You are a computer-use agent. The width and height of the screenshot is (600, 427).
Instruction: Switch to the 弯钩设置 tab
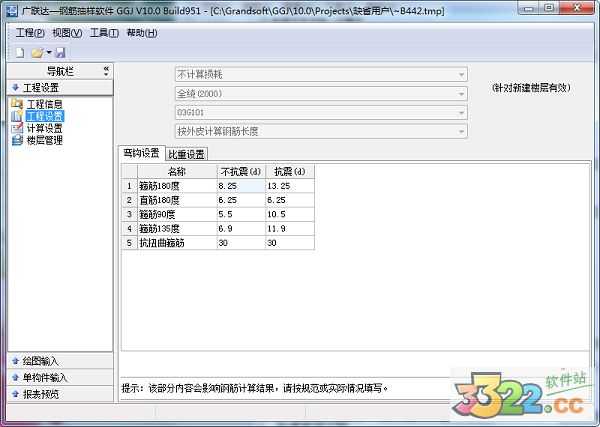pyautogui.click(x=142, y=153)
